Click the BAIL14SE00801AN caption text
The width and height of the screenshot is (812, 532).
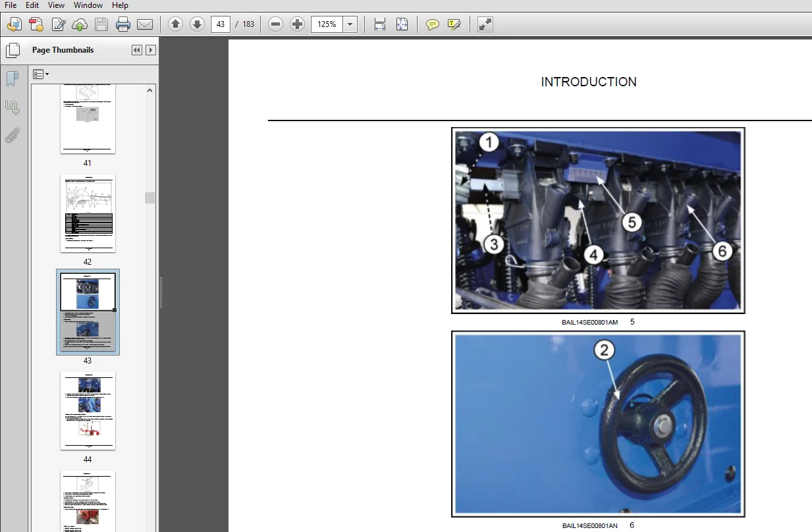[590, 526]
